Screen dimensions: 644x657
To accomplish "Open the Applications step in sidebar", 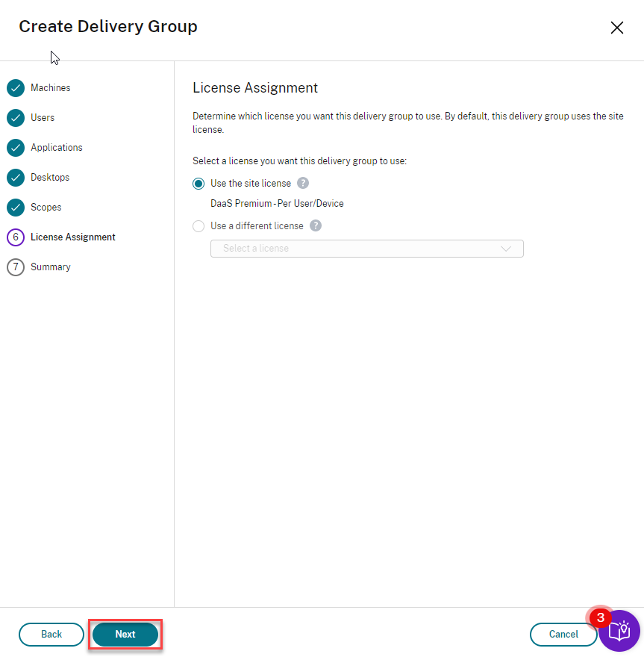I will click(x=57, y=148).
